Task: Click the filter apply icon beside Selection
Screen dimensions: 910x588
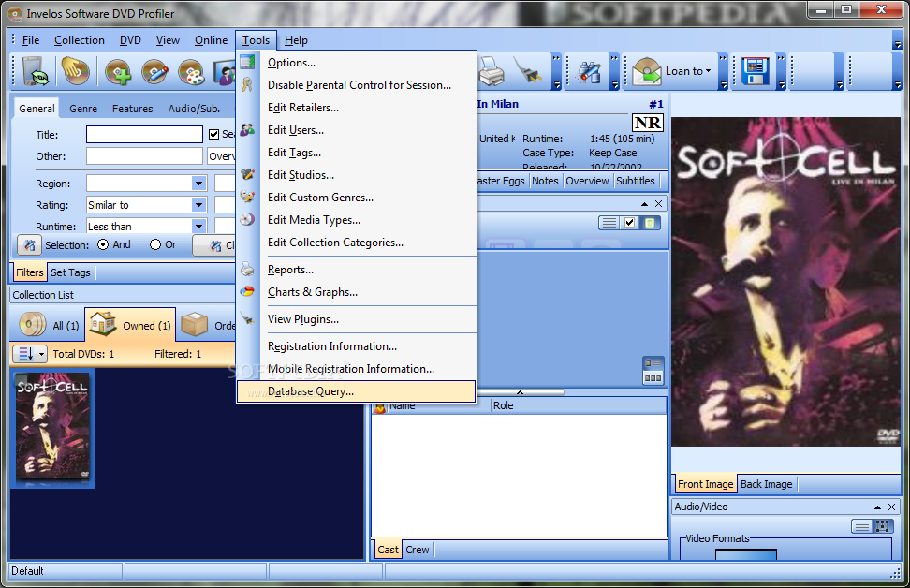Action: click(29, 245)
